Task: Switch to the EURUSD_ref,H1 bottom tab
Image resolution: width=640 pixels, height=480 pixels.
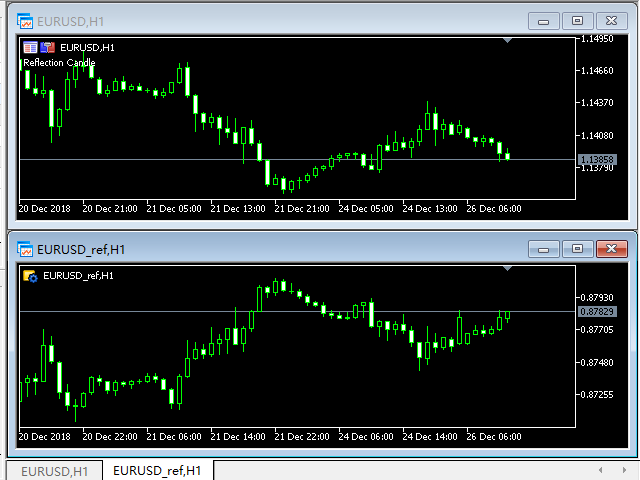Action: [157, 471]
